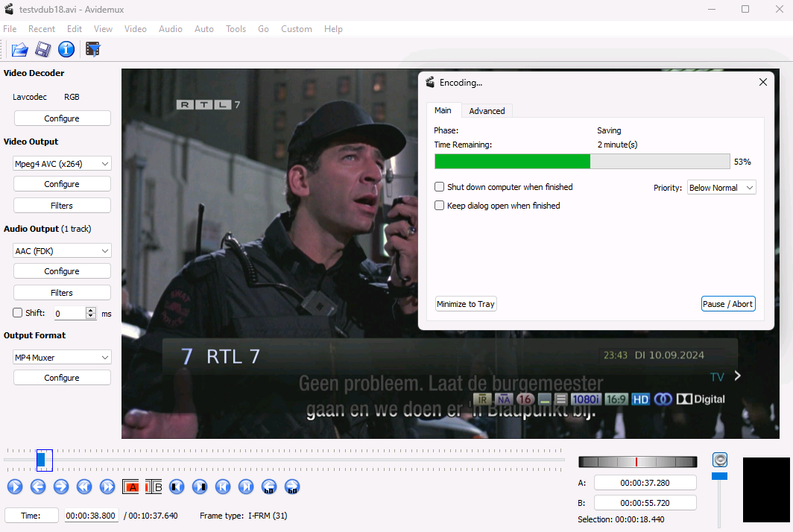Increase the audio shift value with the up spinner arrow

91,310
